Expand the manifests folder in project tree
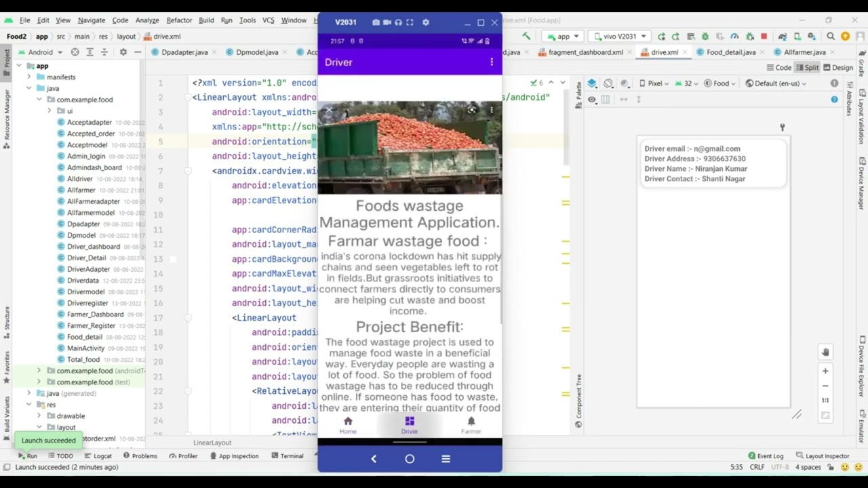This screenshot has width=868, height=488. (29, 77)
